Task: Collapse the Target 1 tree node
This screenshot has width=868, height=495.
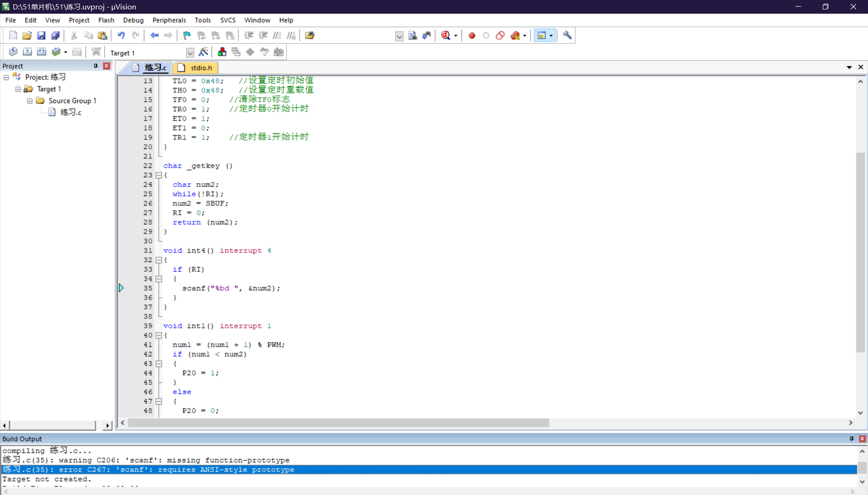Action: [18, 89]
